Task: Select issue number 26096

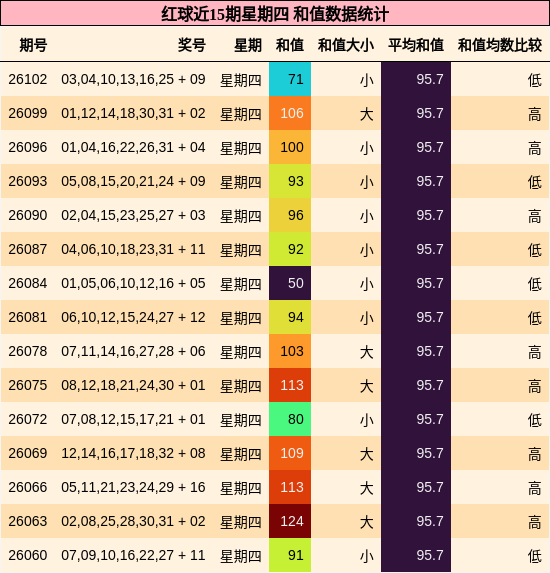Action: [28, 147]
